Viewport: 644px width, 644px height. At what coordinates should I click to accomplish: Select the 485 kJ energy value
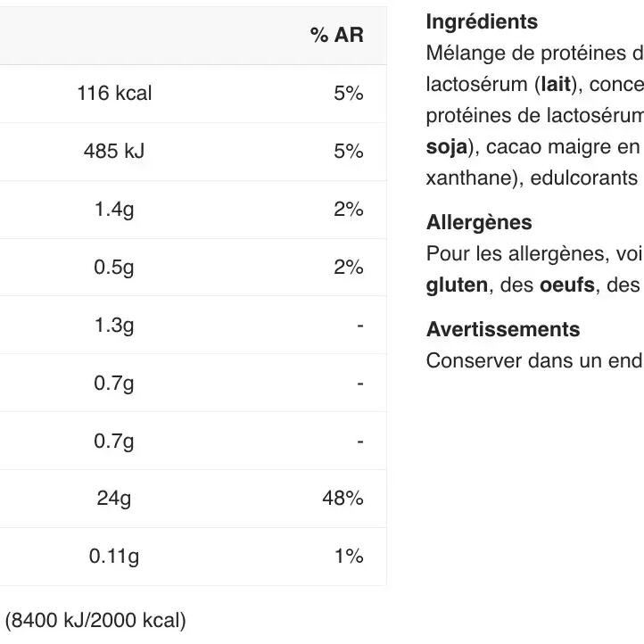click(114, 151)
